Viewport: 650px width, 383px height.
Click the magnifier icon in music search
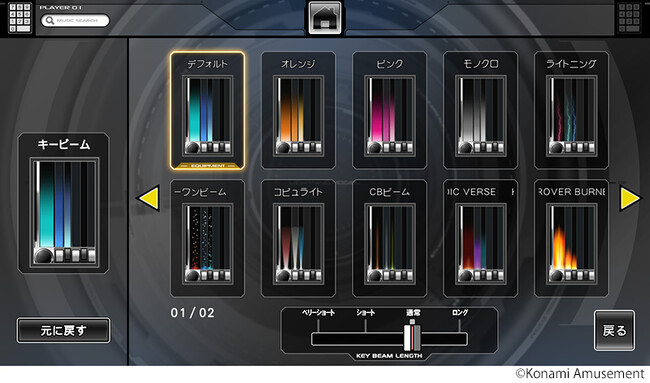[x=50, y=20]
